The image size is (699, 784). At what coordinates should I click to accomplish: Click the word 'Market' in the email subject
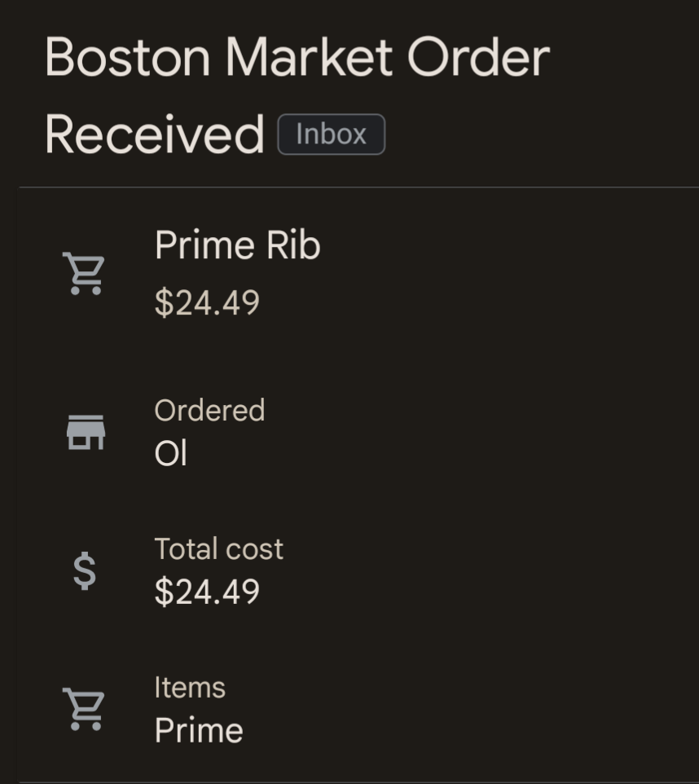(x=309, y=57)
